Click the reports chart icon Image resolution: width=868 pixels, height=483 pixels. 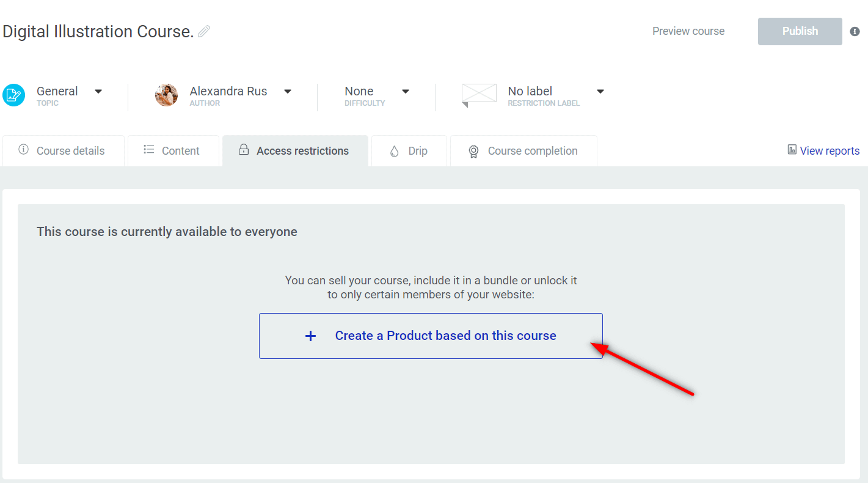coord(792,150)
